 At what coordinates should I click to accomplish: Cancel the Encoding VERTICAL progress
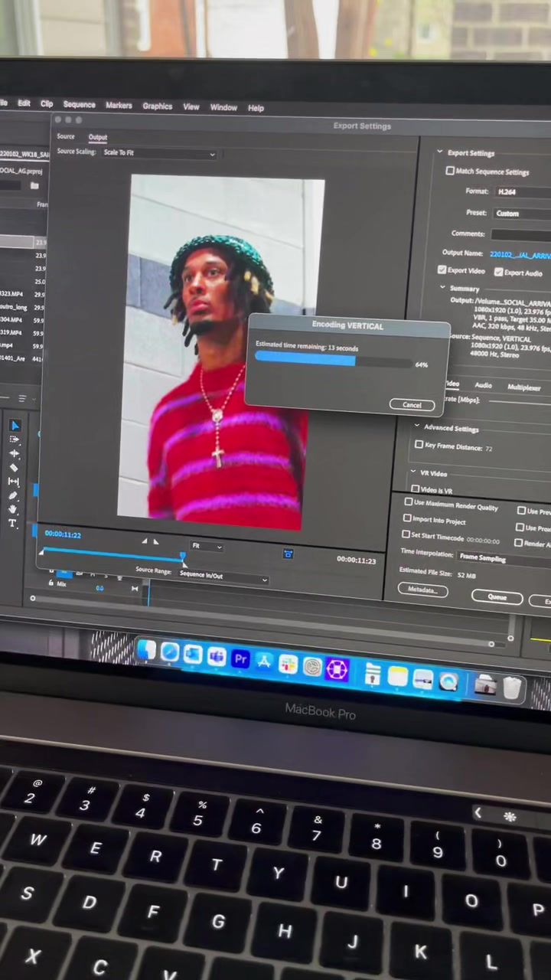(x=412, y=405)
